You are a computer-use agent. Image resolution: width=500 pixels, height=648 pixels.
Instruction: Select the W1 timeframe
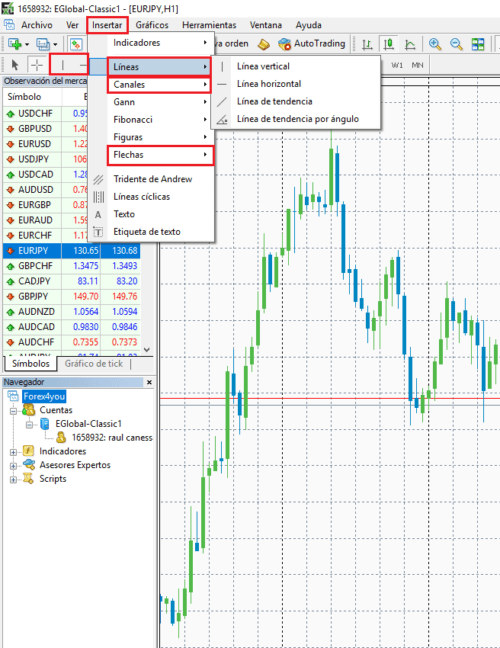(x=397, y=65)
